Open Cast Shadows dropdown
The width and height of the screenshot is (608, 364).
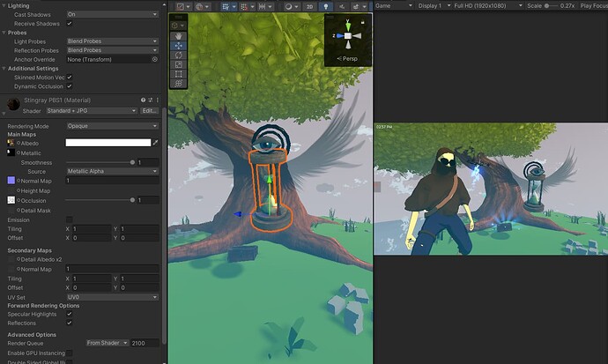point(112,14)
